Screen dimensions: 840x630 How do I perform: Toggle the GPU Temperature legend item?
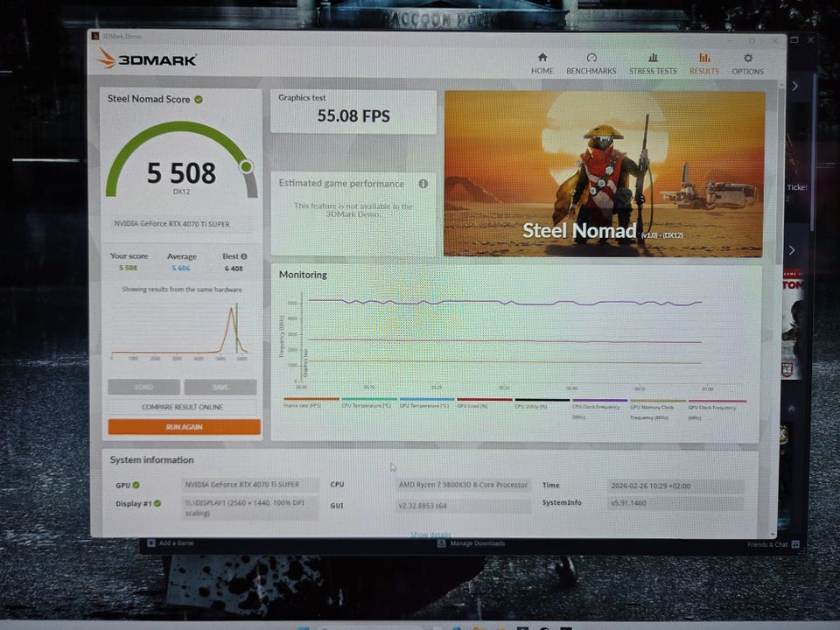[x=426, y=402]
